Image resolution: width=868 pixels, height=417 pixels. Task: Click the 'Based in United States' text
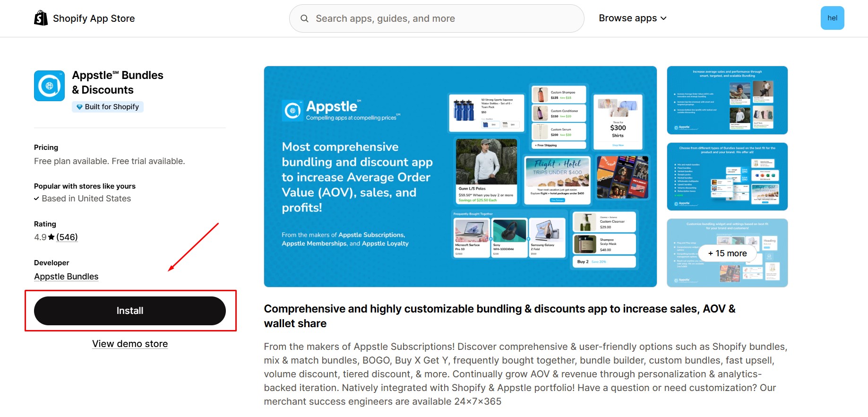(x=86, y=199)
